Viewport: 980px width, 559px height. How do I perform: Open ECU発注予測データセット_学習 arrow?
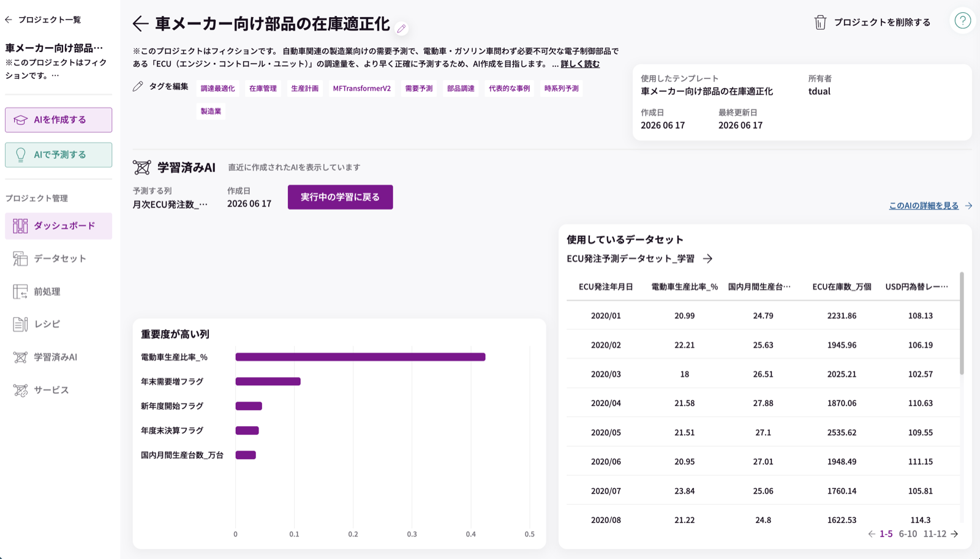[x=707, y=259]
